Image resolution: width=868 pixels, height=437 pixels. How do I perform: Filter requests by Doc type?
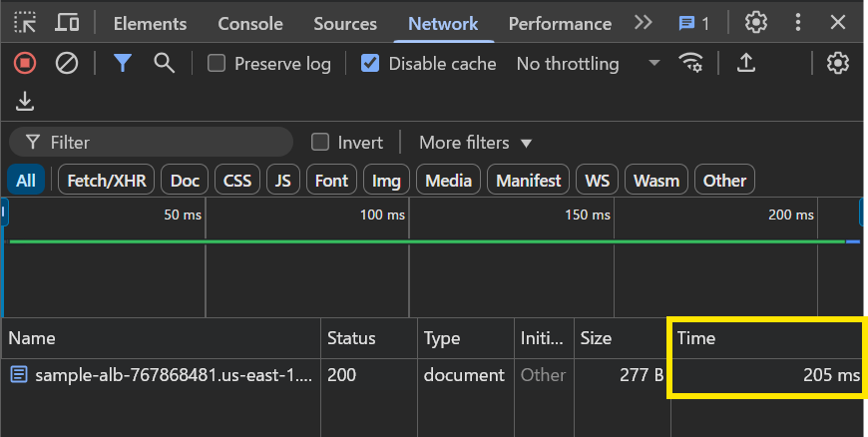(185, 180)
